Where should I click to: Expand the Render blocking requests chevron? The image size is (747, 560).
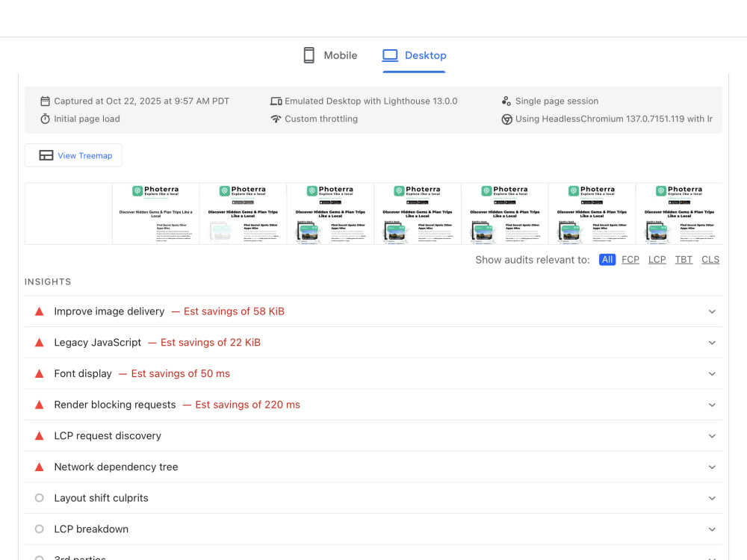[712, 405]
